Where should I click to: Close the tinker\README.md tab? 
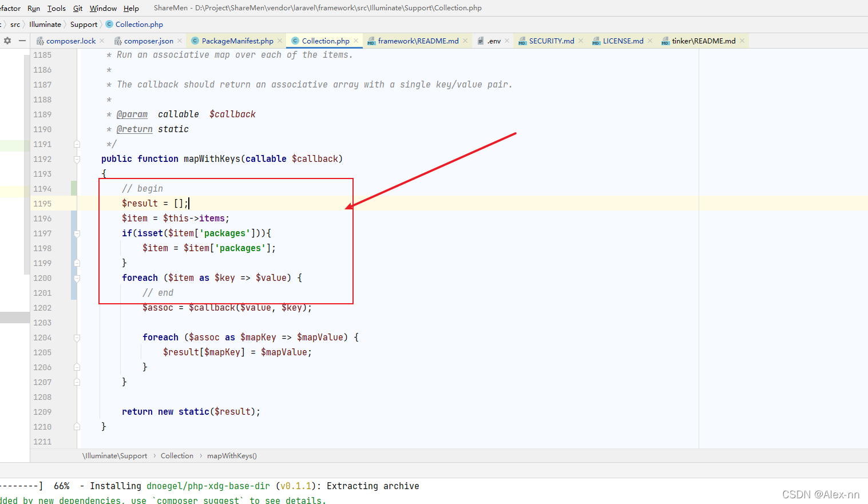(742, 41)
